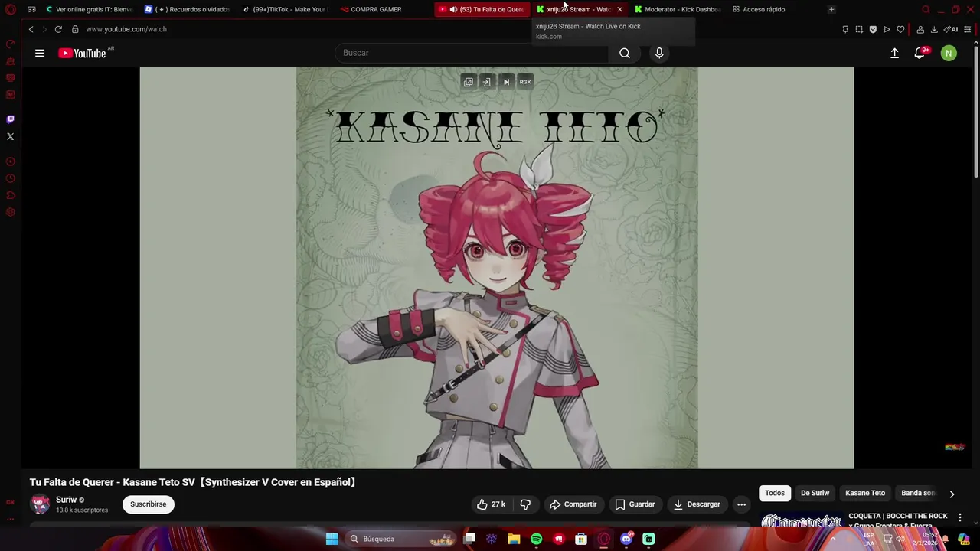Open ad blocker shield in address bar
980x551 pixels.
pyautogui.click(x=873, y=29)
